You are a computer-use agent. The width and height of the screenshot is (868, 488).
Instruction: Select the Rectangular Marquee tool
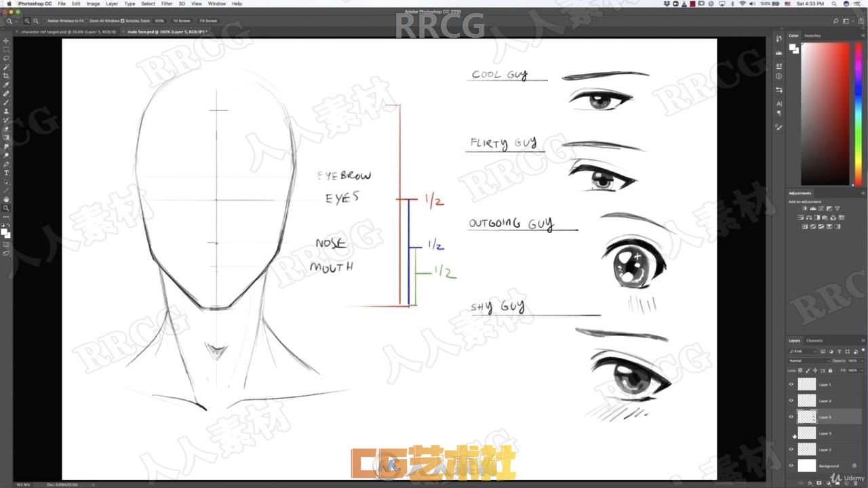7,49
